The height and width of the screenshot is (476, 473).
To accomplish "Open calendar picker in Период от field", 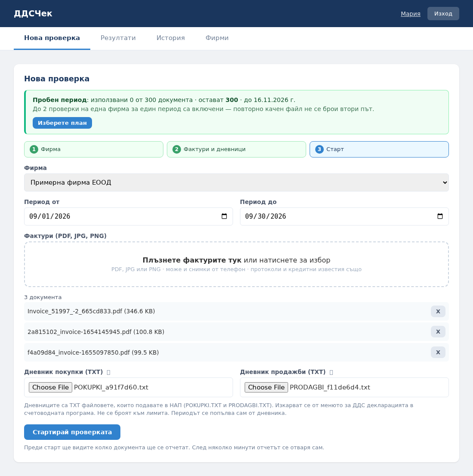I will coord(224,216).
